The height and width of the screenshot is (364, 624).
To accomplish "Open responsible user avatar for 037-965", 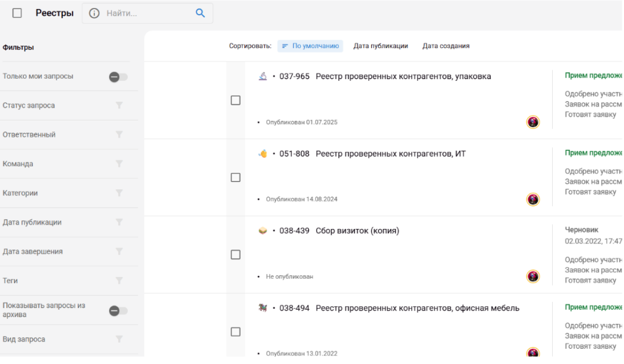I will point(533,122).
